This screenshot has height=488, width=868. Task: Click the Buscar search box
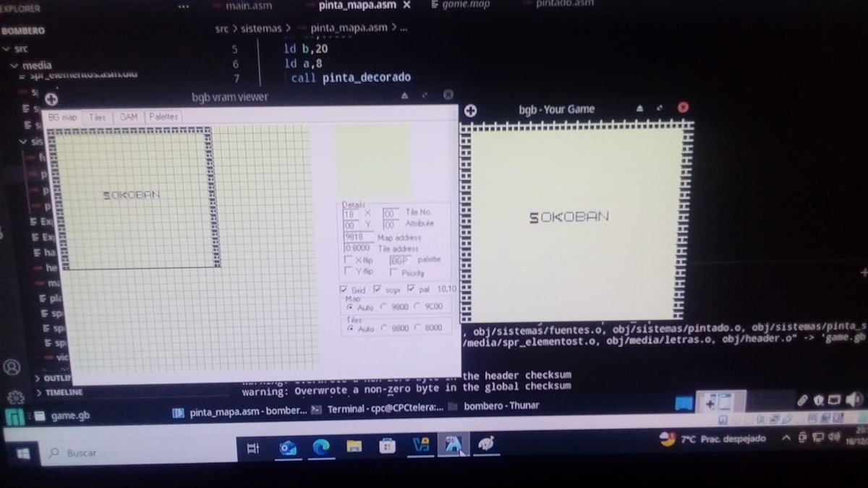(x=137, y=453)
